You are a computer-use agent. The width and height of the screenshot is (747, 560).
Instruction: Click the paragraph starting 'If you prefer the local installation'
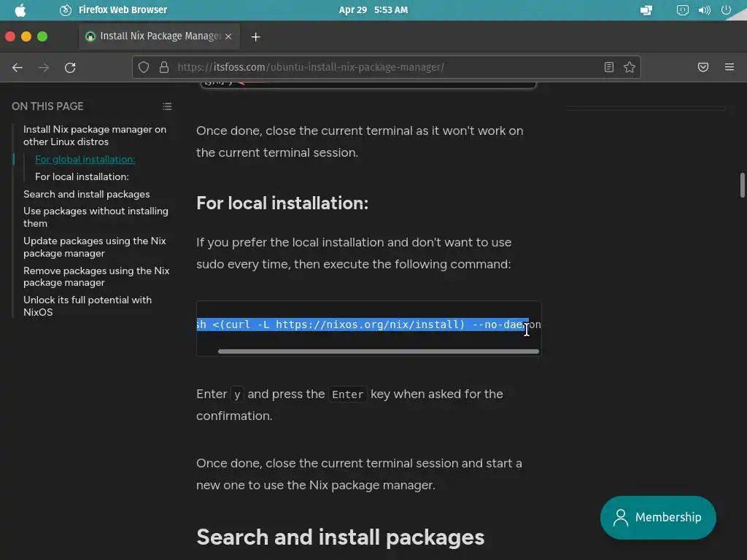tap(354, 253)
